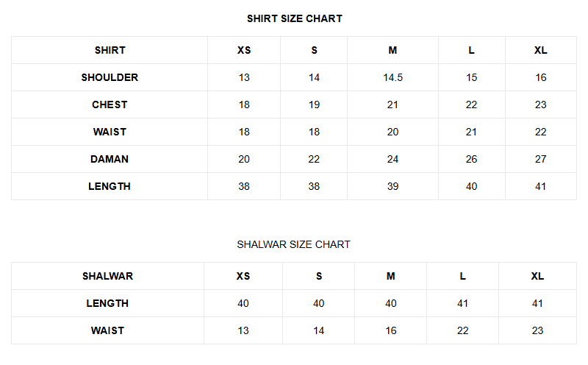
Task: Click the DAMAN row label
Action: coord(110,159)
